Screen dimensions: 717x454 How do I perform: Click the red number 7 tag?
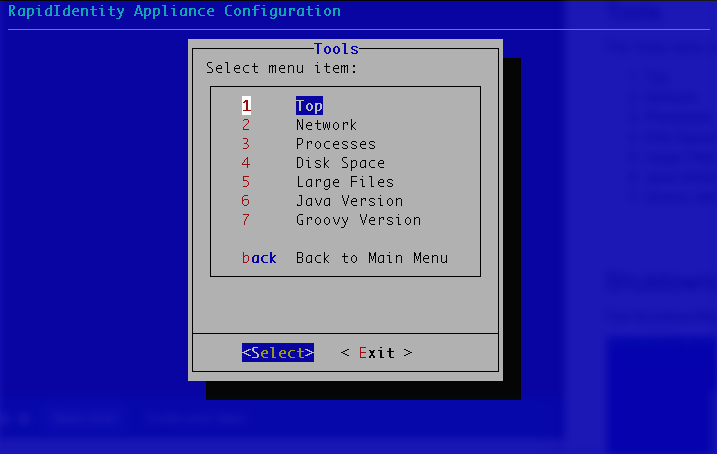pos(246,220)
